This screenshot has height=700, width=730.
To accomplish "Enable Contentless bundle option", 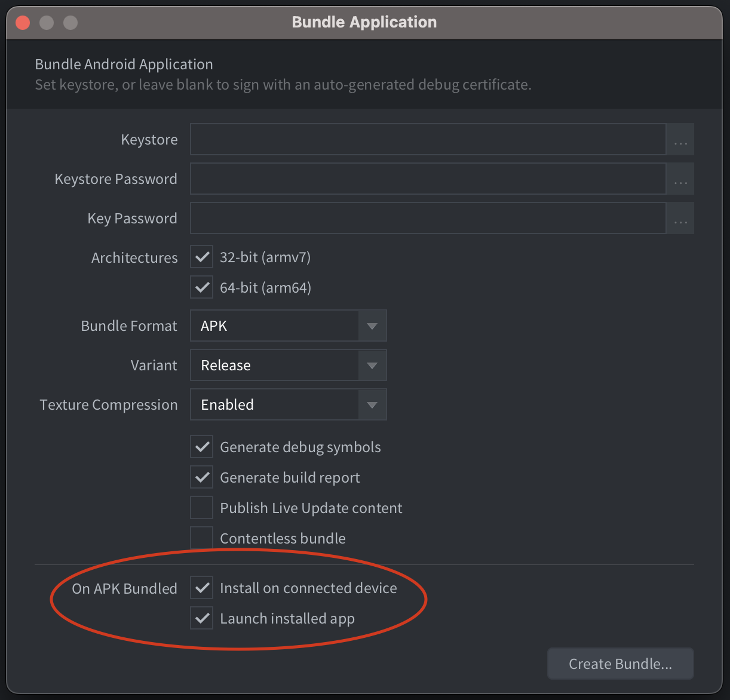I will (201, 537).
